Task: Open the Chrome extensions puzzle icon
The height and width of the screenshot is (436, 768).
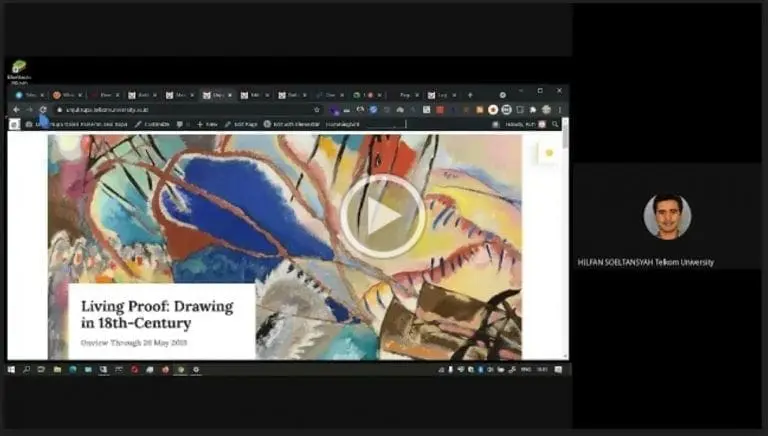Action: (x=533, y=110)
